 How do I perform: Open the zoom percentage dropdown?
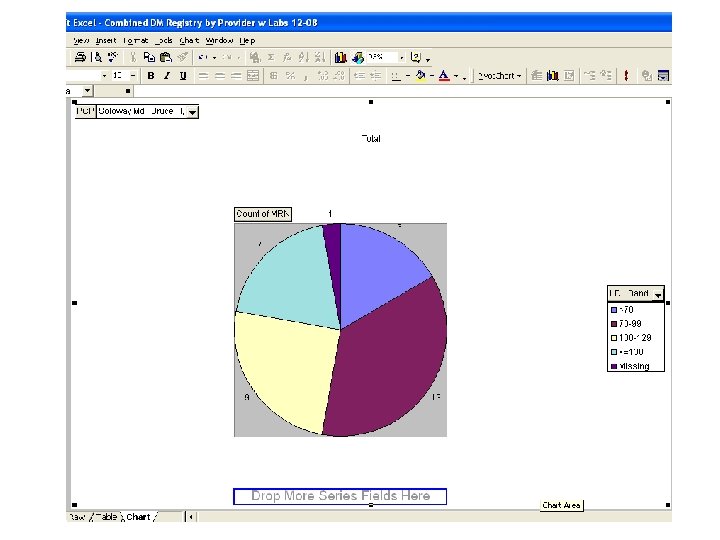pyautogui.click(x=401, y=57)
